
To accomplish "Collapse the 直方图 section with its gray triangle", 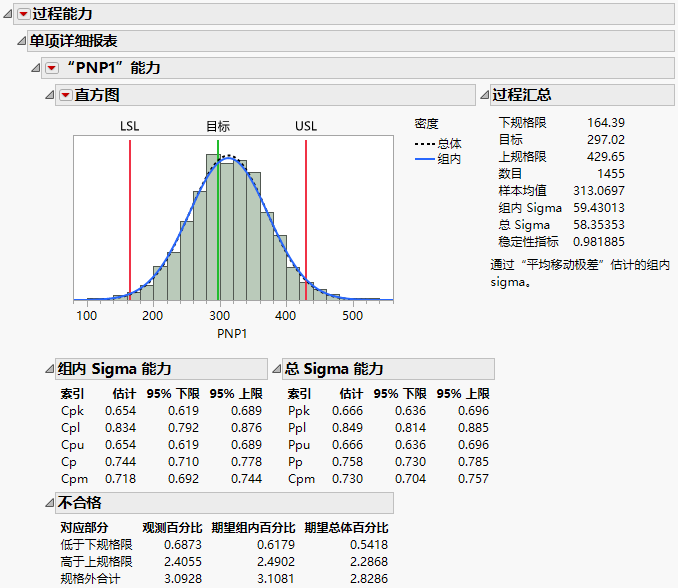I will pyautogui.click(x=50, y=95).
